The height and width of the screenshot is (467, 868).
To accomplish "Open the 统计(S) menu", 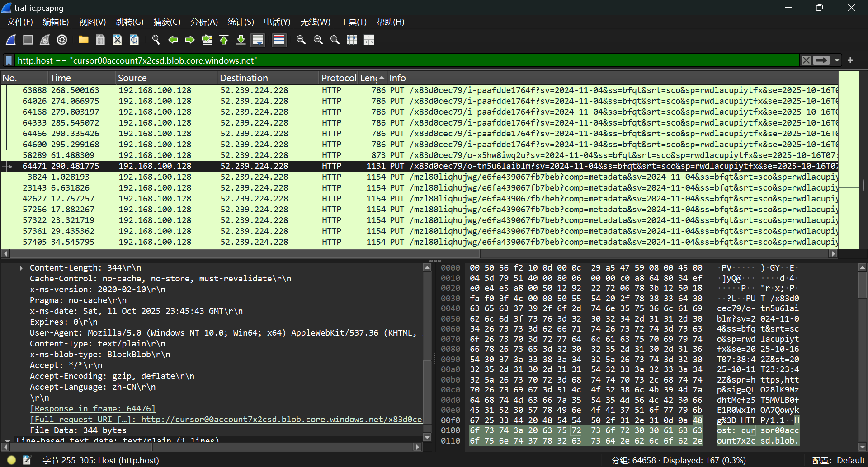I will click(241, 22).
